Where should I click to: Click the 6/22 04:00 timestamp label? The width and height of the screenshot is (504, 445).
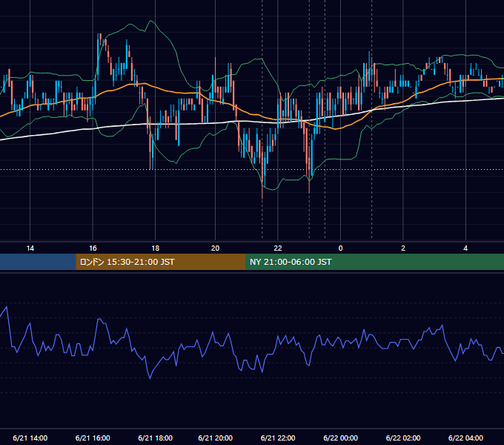click(465, 438)
